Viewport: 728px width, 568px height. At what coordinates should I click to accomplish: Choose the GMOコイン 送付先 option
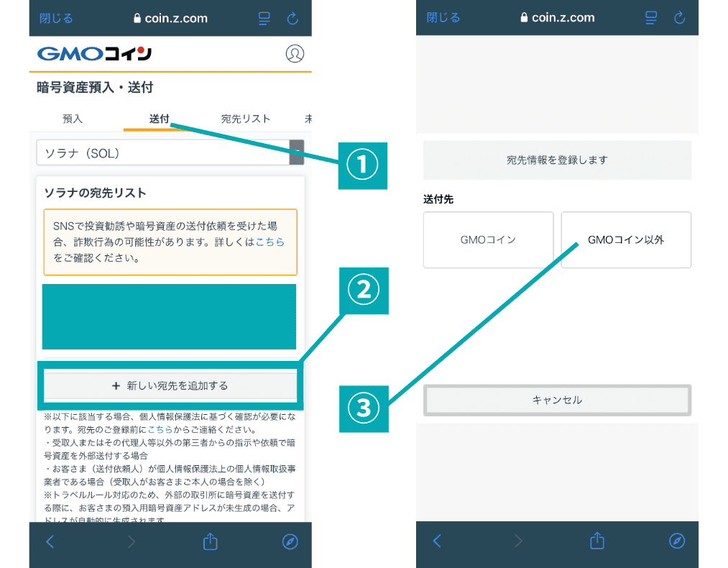[x=488, y=240]
